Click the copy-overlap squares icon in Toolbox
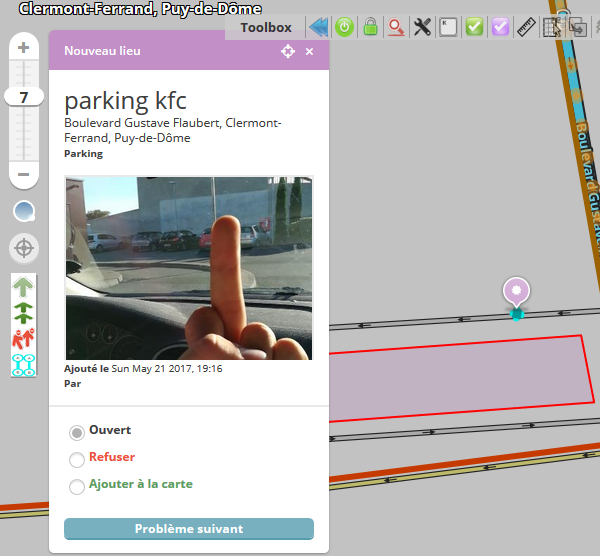 point(578,28)
